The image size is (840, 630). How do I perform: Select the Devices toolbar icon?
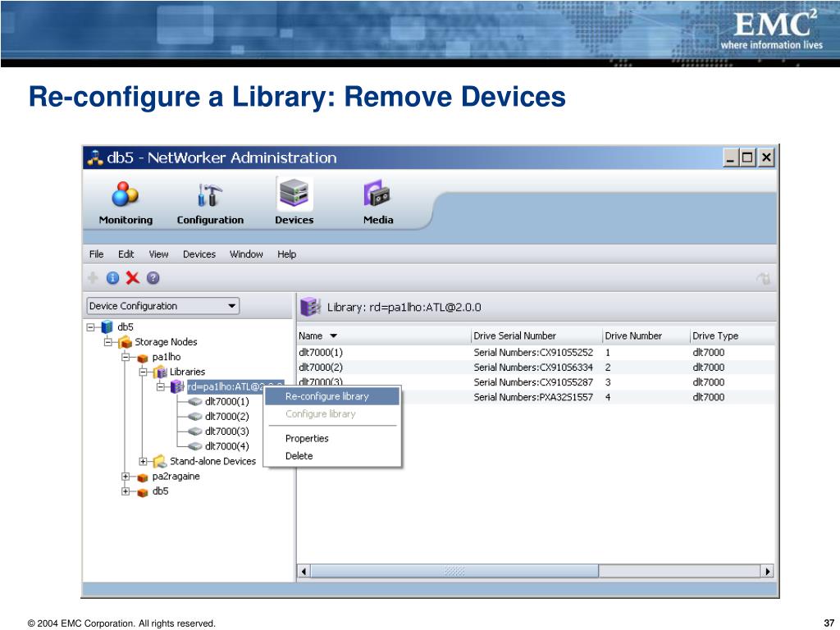(x=294, y=194)
